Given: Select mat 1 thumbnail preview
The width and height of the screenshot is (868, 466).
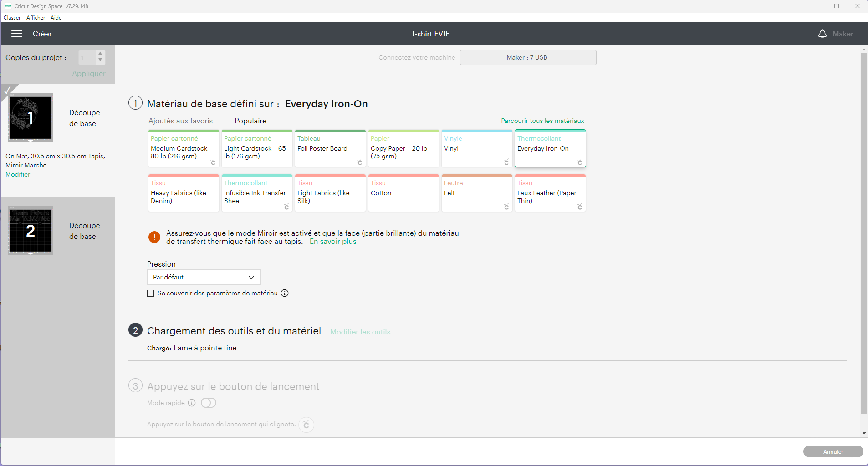Looking at the screenshot, I should 31,118.
